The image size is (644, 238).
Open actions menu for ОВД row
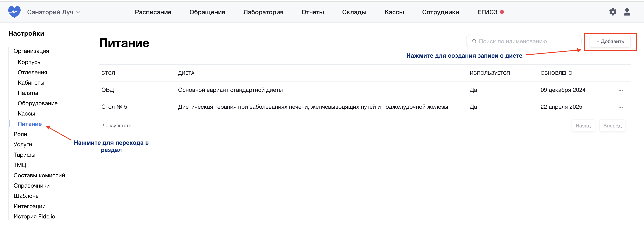(x=620, y=90)
